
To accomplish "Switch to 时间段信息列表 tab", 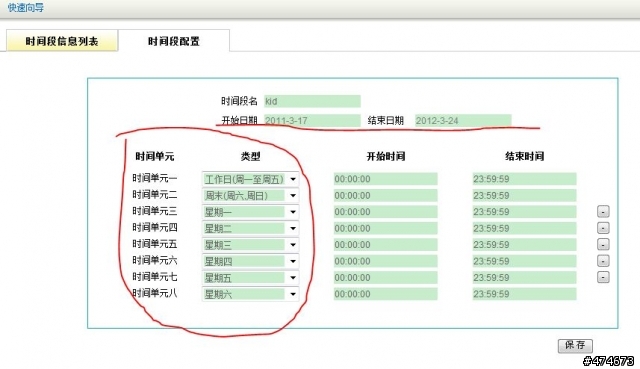I will [x=62, y=41].
